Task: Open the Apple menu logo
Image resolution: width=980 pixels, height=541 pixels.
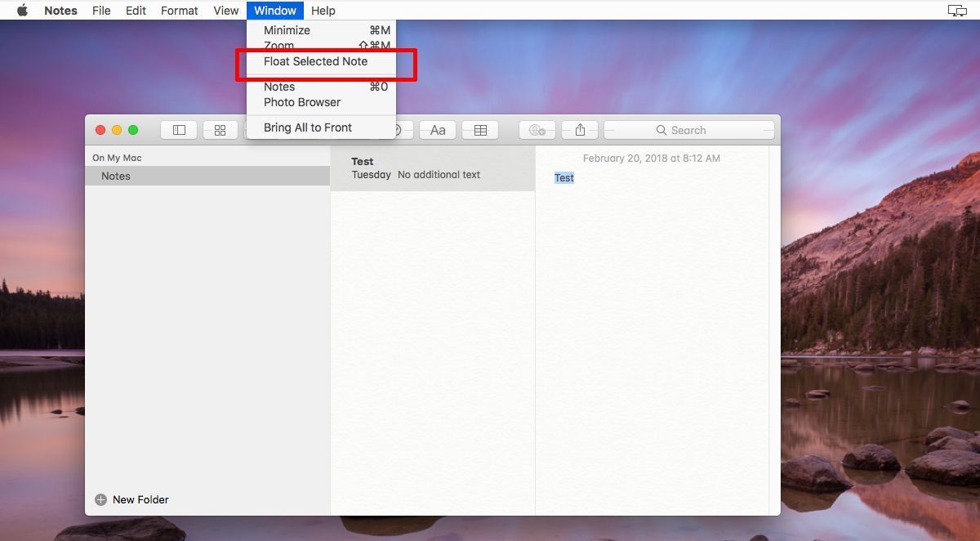Action: point(22,10)
